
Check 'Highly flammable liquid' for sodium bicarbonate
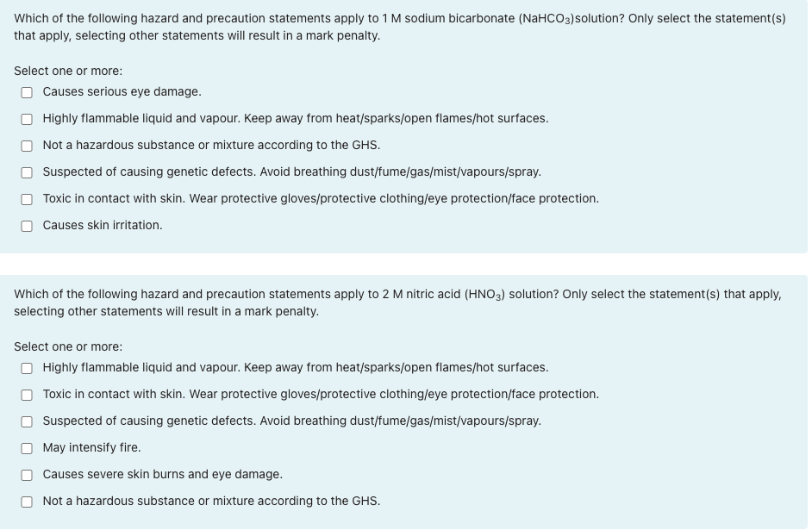click(27, 119)
